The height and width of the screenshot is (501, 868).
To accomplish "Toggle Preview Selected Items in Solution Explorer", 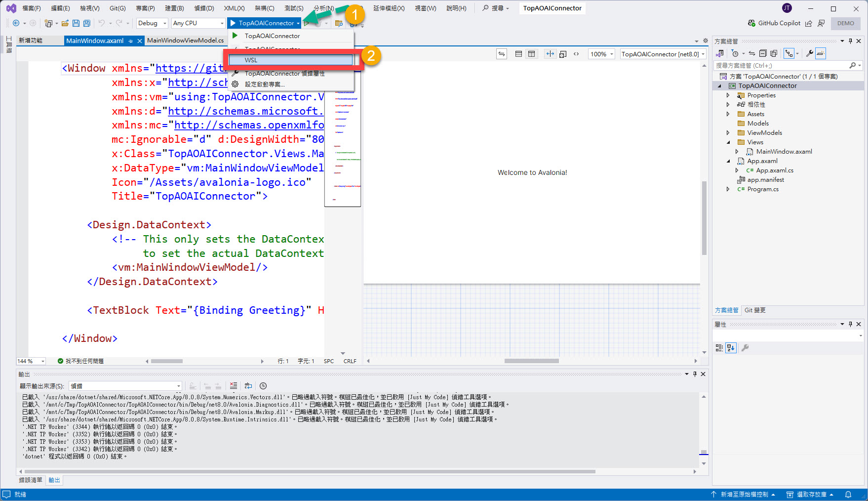I will click(x=820, y=53).
